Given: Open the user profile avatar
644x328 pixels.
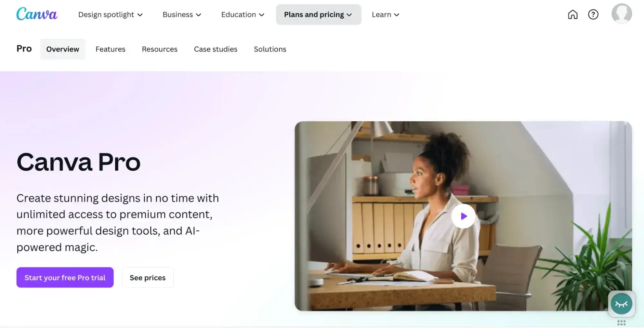Looking at the screenshot, I should pyautogui.click(x=621, y=14).
